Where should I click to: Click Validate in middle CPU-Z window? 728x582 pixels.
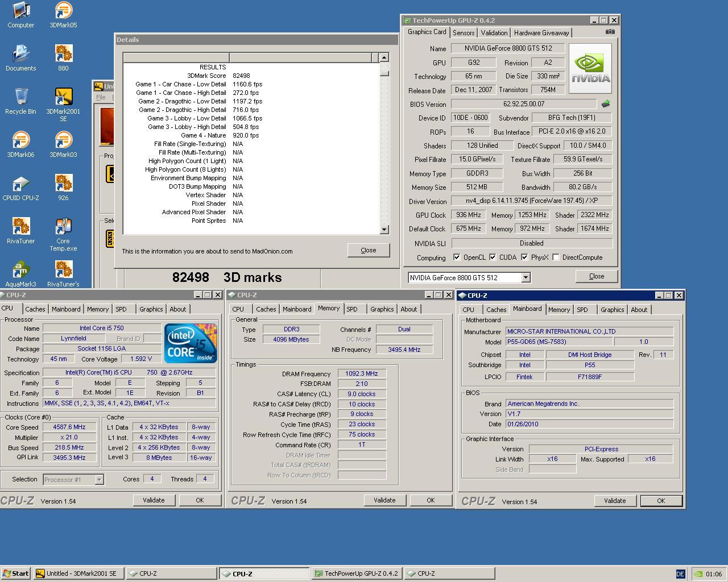[x=384, y=500]
